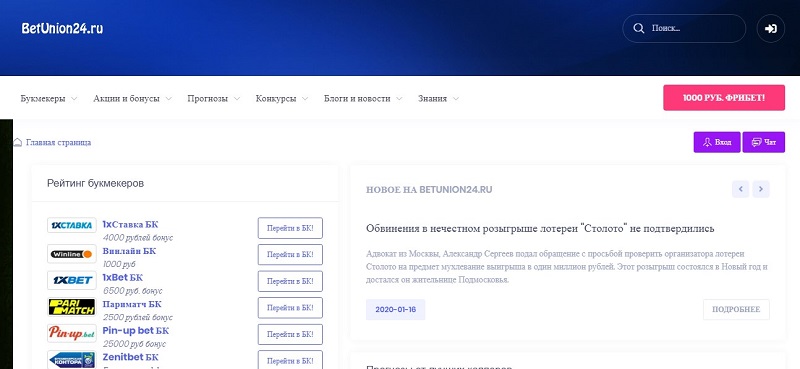Click Перейти в БК for Pin-up bet
800x369 pixels.
click(x=290, y=334)
